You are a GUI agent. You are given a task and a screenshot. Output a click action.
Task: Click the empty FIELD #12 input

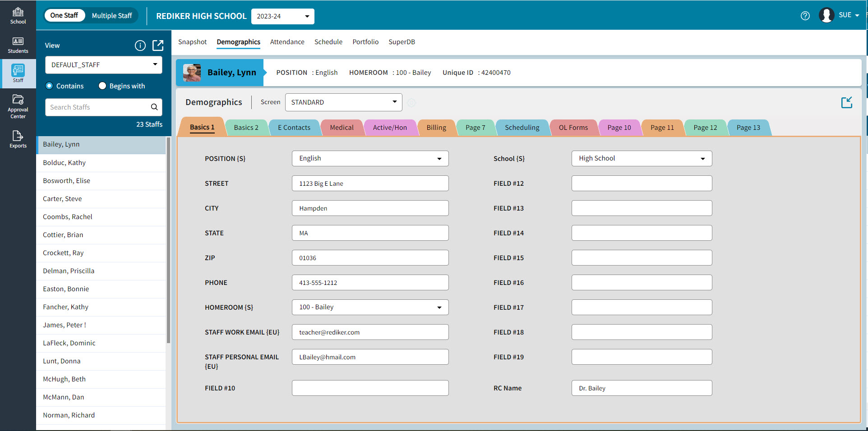click(x=642, y=183)
